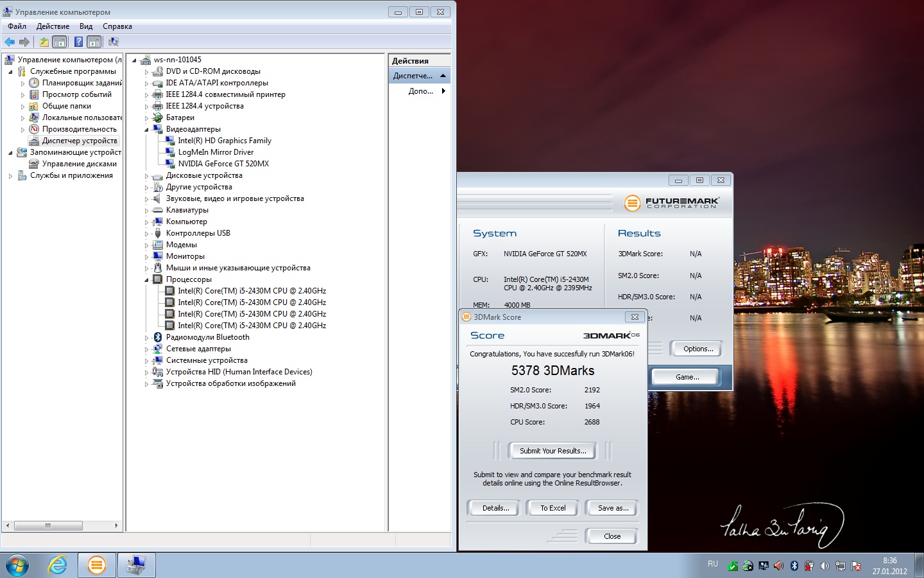Collapse the Процессоры tree node
Viewport: 924px width, 578px height.
146,280
